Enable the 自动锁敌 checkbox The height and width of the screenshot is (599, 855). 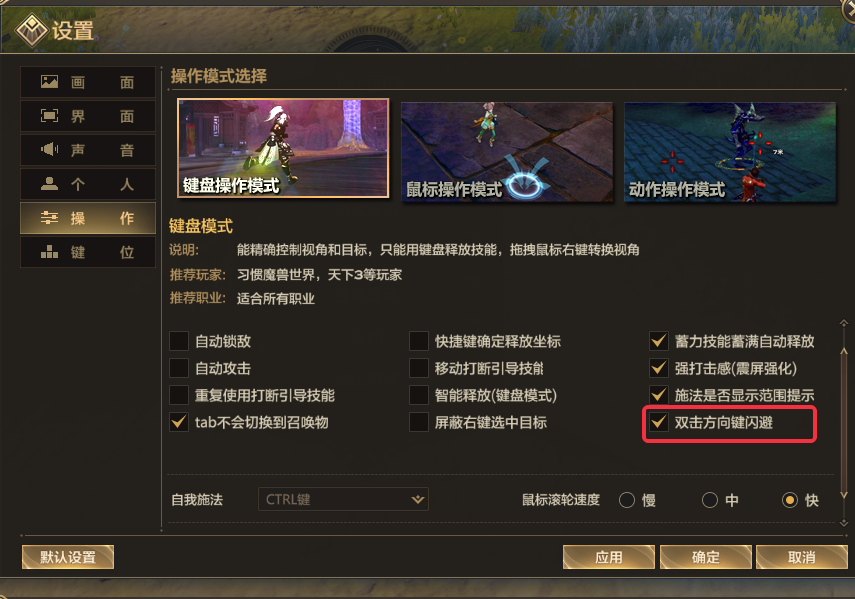tap(179, 341)
